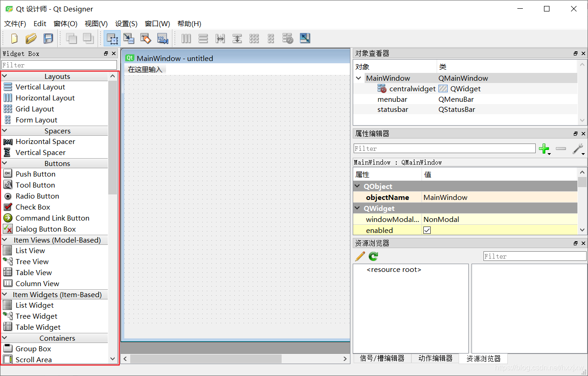Viewport: 588px width, 376px height.
Task: Collapse the Buttons category
Action: pyautogui.click(x=5, y=163)
